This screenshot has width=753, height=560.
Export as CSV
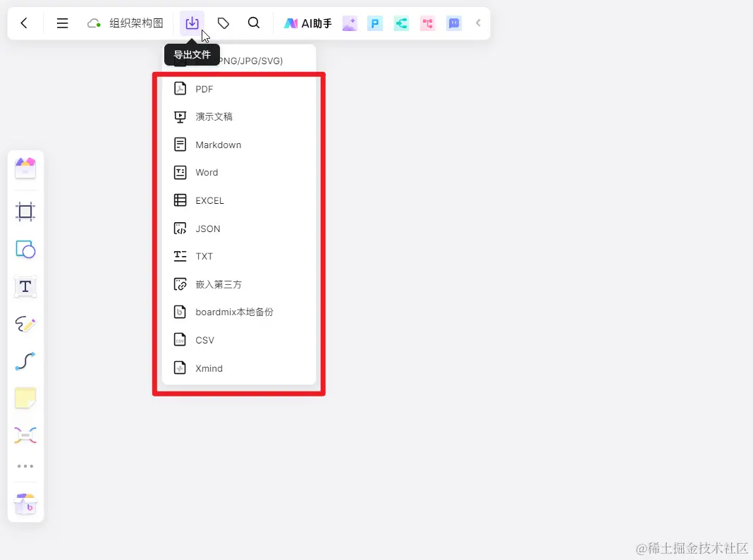tap(239, 340)
